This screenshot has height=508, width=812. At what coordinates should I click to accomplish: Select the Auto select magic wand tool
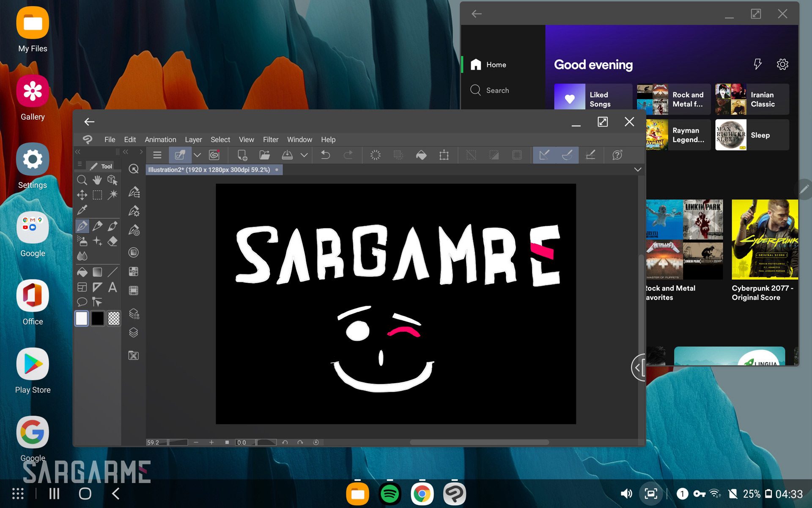point(112,195)
